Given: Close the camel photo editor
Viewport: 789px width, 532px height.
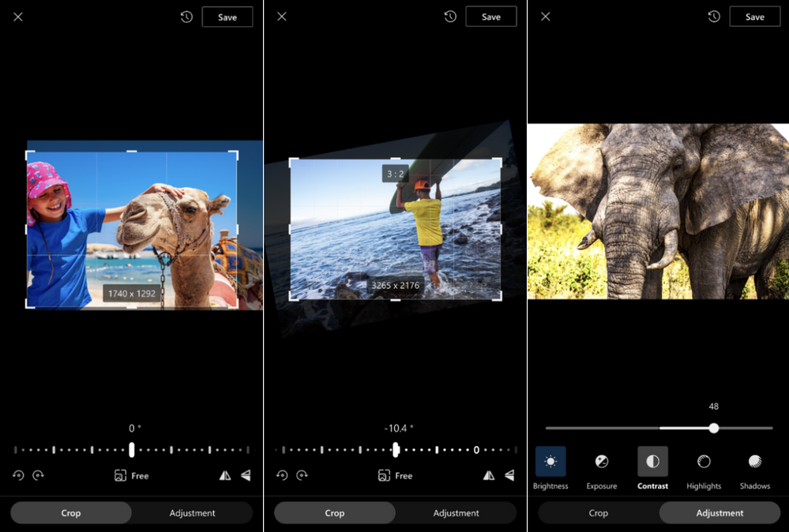Looking at the screenshot, I should 18,17.
